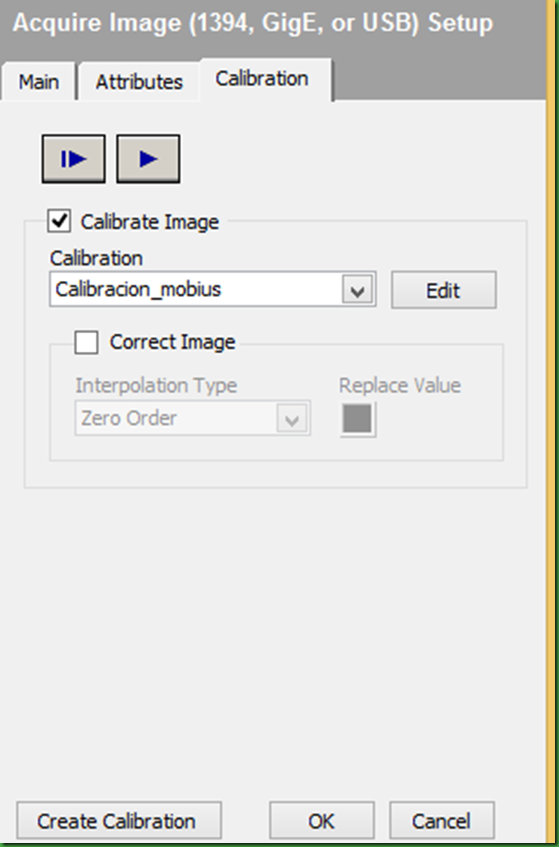Uncheck the Calibrate Image checkbox
This screenshot has height=847, width=559.
click(x=59, y=221)
